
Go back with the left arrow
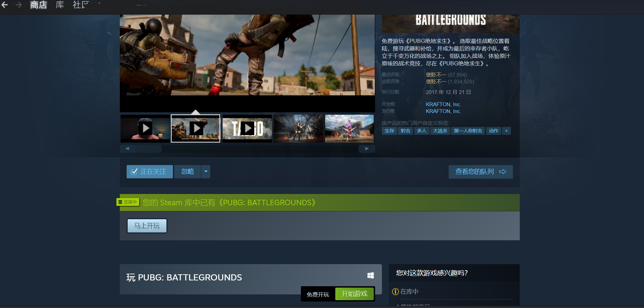[4, 5]
